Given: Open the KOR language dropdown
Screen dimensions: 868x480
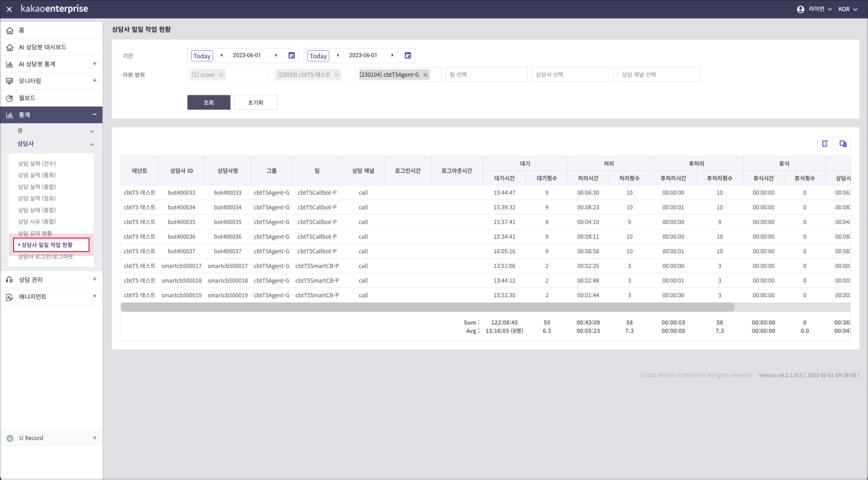Looking at the screenshot, I should pos(847,9).
